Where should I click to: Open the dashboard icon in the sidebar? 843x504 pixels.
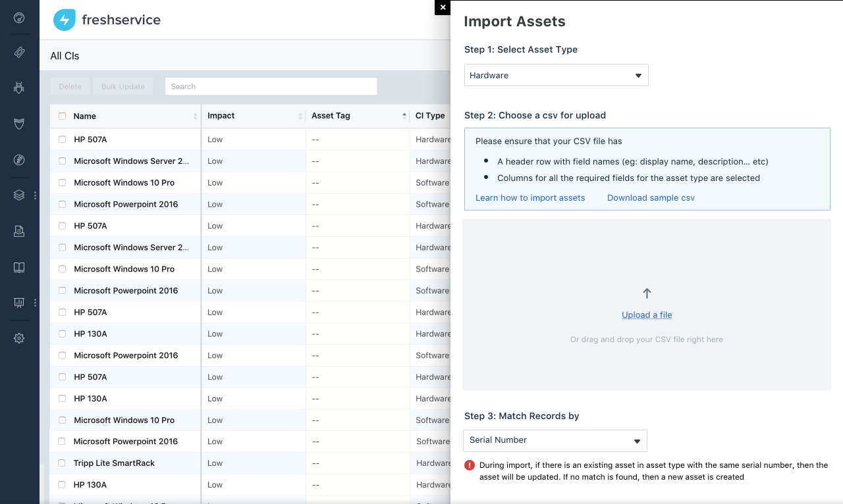pos(19,18)
